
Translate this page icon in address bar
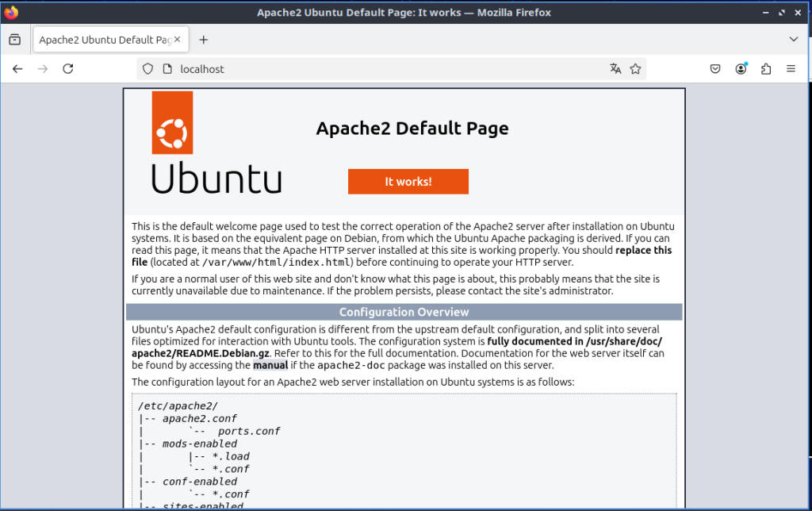pyautogui.click(x=615, y=68)
